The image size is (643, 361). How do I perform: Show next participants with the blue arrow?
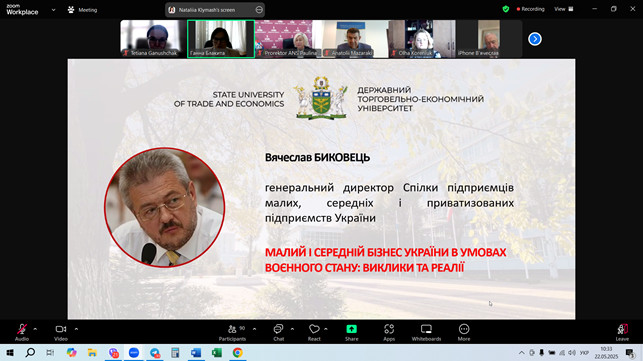[535, 39]
